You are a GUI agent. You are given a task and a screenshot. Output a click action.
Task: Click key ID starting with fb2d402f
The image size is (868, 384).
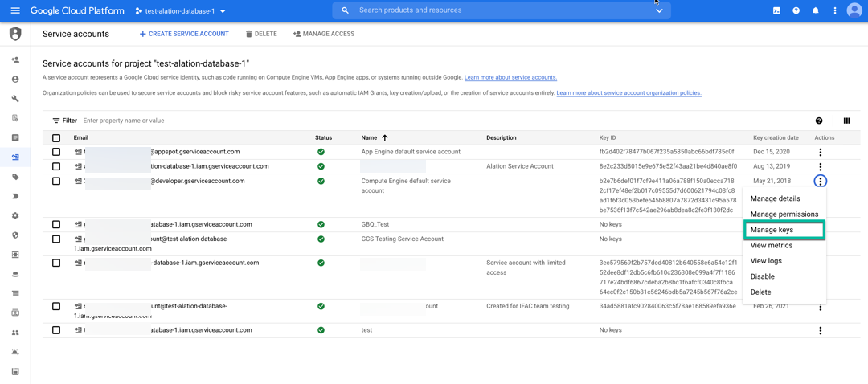(666, 152)
